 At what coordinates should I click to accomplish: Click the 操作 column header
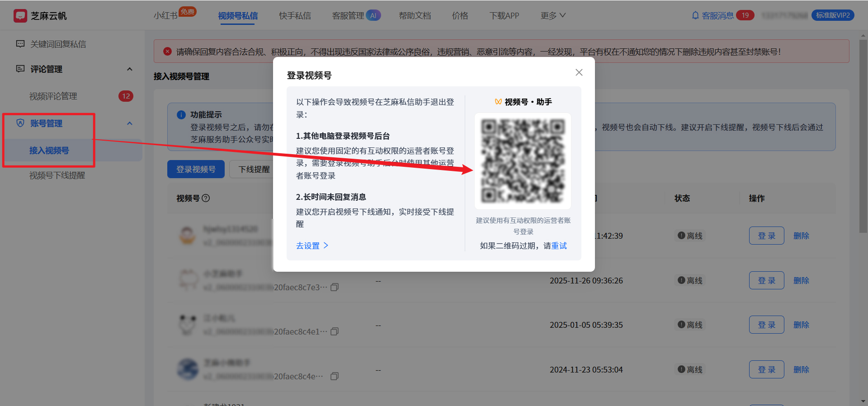click(x=757, y=198)
